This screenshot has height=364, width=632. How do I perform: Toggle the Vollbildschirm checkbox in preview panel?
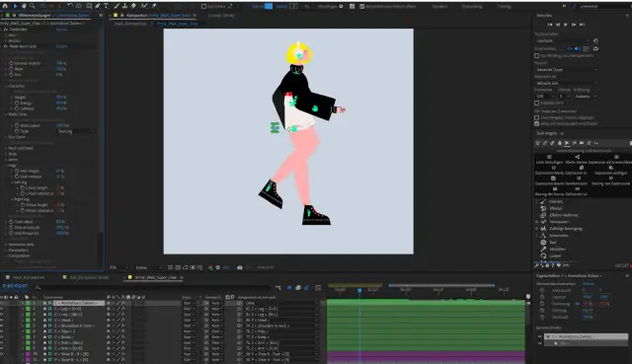click(536, 103)
